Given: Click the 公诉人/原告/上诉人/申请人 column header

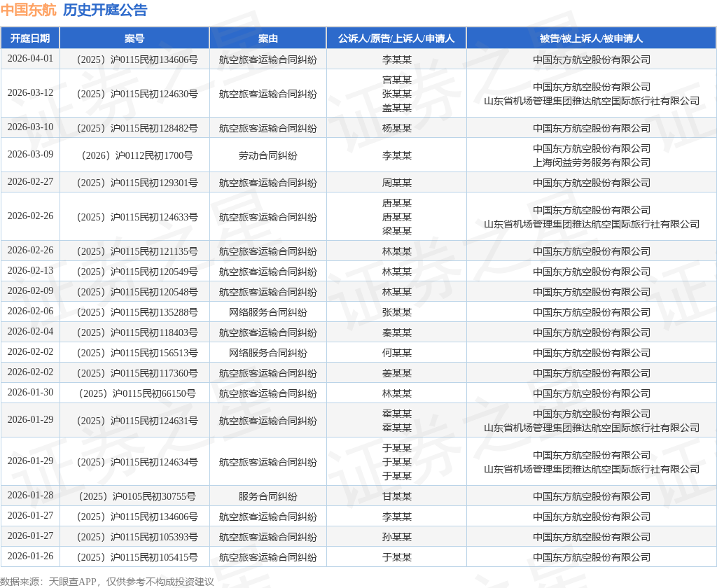Looking at the screenshot, I should coord(396,38).
